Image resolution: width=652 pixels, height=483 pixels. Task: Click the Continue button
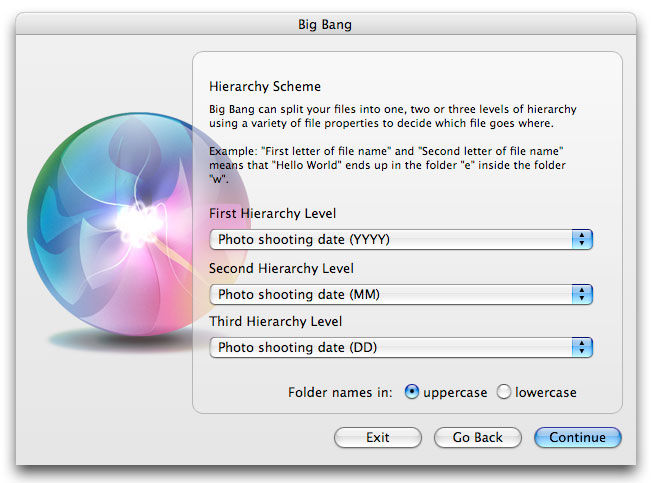pos(578,437)
